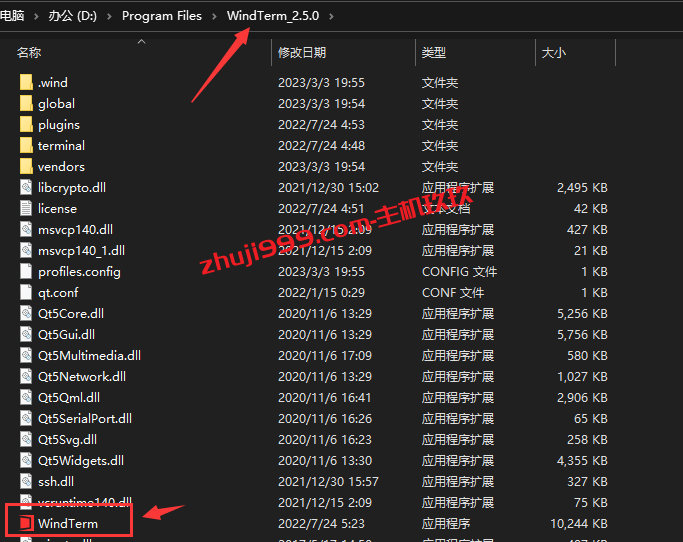Image resolution: width=683 pixels, height=542 pixels.
Task: Navigate to 电脑 breadcrumb segment
Action: coord(12,16)
